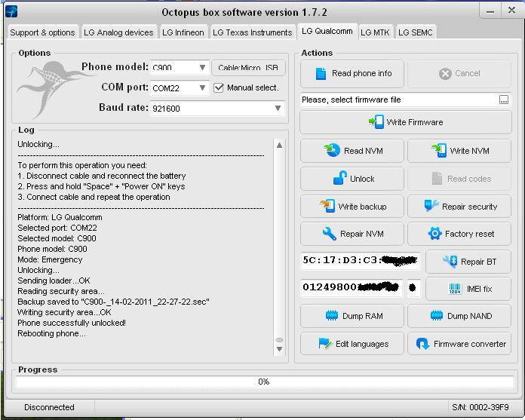Screen dimensions: 525x420
Task: Click the IMEI check digit field
Action: point(413,287)
